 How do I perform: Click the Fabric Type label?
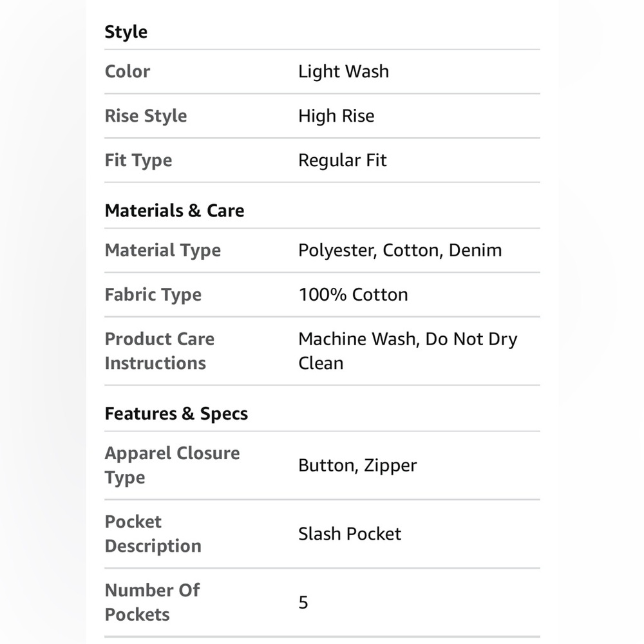(x=153, y=294)
